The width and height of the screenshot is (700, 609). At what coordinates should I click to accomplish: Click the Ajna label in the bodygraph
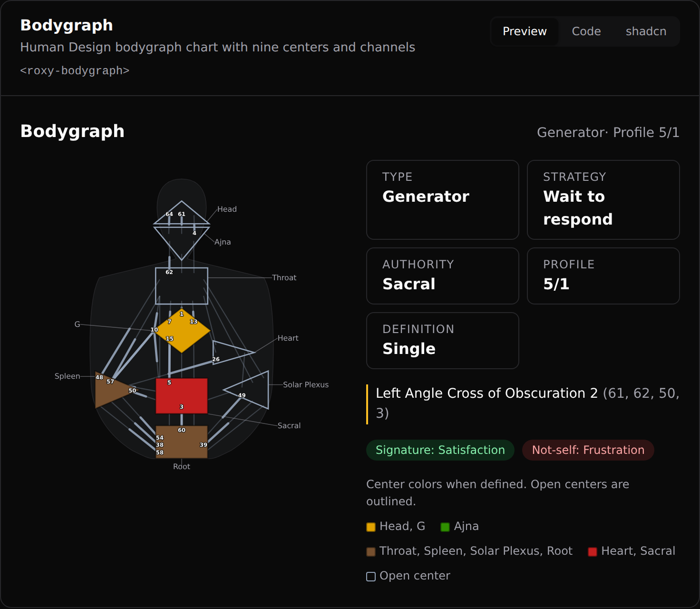(223, 242)
